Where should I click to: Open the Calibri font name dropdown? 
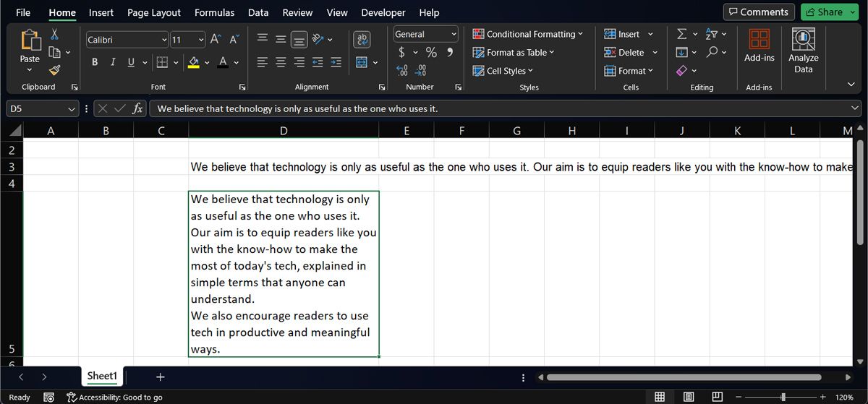pyautogui.click(x=165, y=40)
